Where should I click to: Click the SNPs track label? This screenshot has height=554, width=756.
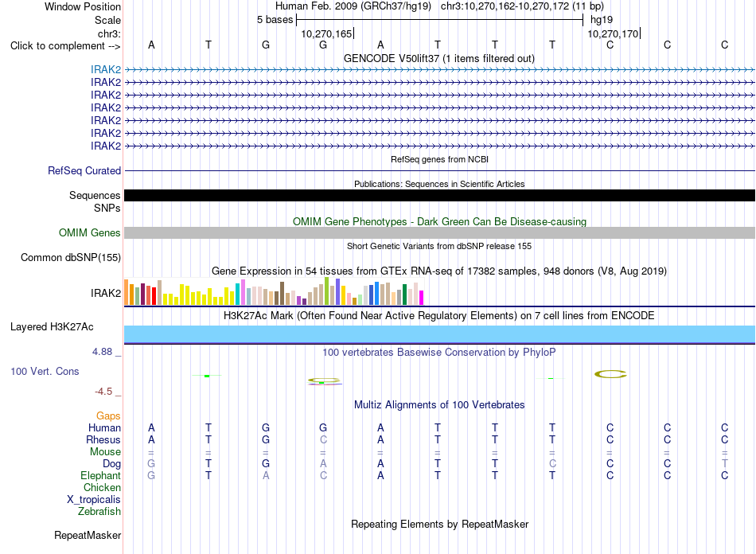(107, 208)
